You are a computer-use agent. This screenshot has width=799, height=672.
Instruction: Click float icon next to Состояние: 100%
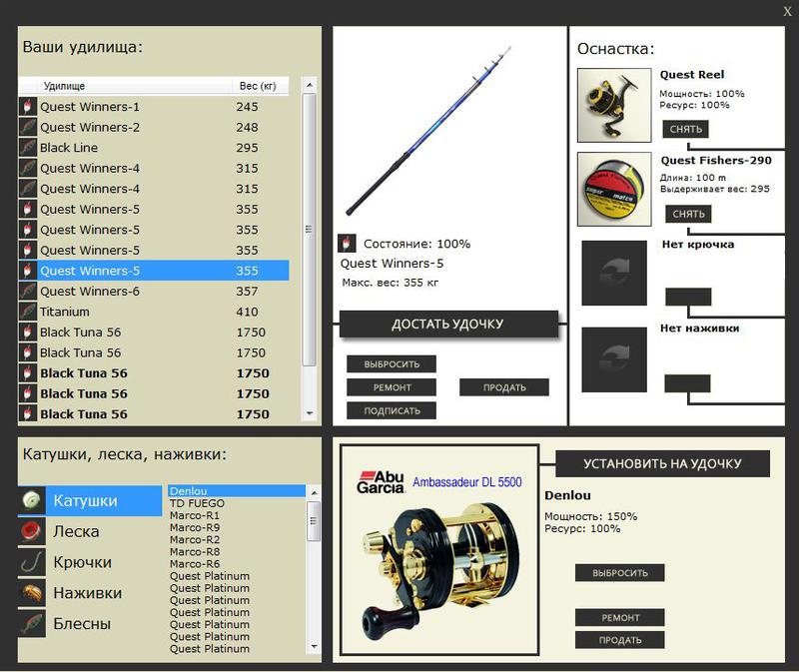pyautogui.click(x=347, y=244)
